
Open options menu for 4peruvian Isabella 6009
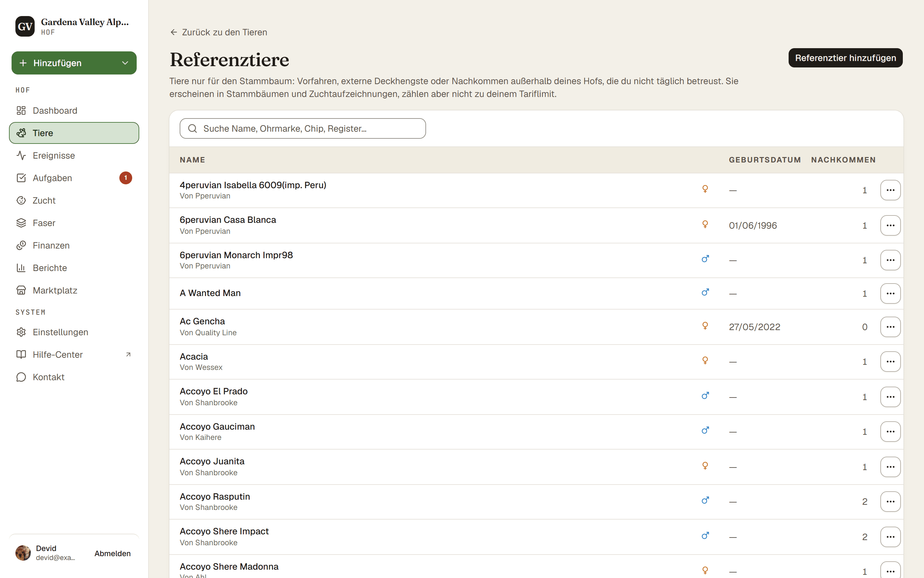890,190
